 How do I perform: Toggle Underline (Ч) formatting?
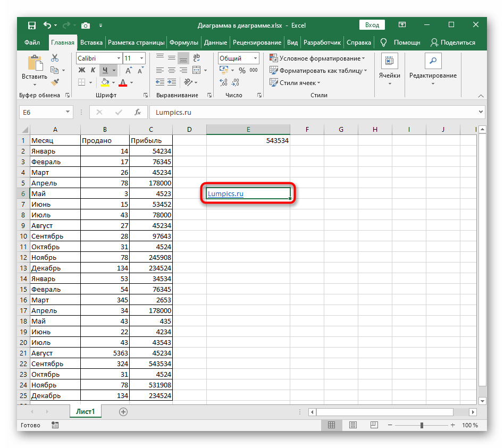pos(105,70)
